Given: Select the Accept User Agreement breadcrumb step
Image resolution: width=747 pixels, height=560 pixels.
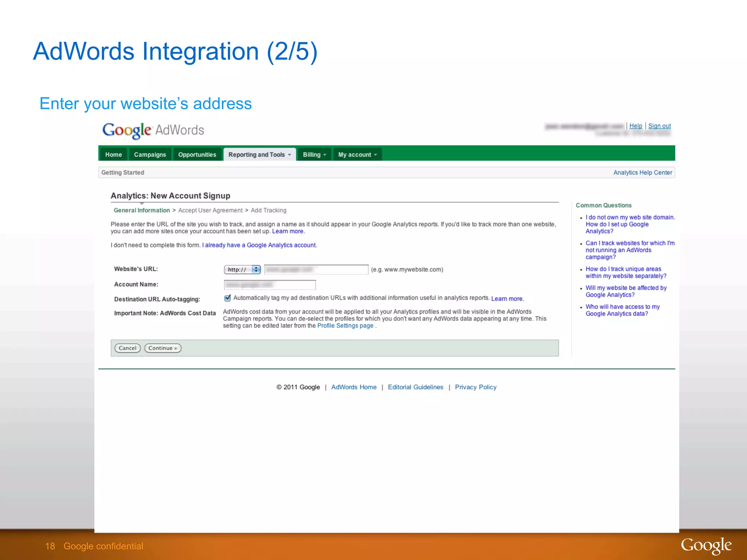Looking at the screenshot, I should (210, 210).
